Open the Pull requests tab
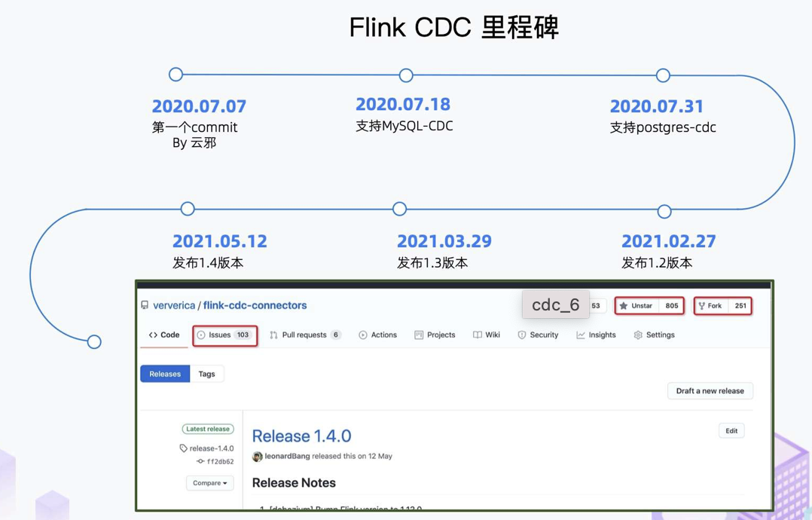The height and width of the screenshot is (520, 812). [305, 335]
